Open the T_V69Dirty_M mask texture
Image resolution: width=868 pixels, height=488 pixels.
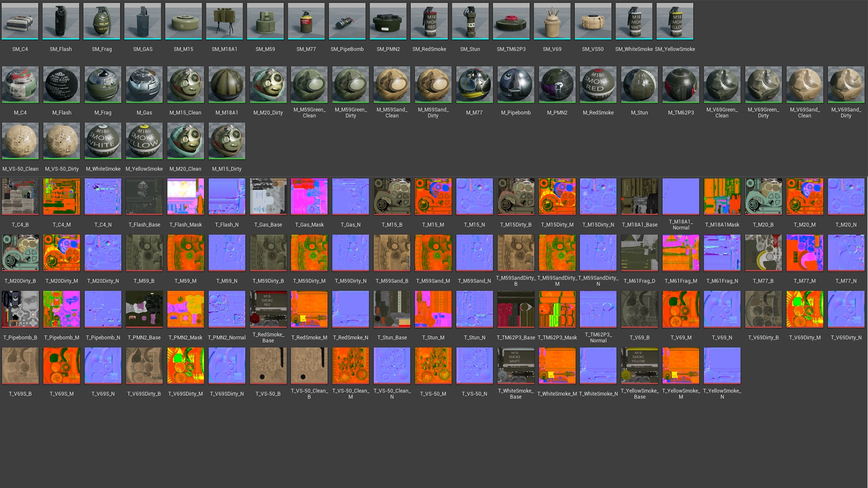coord(804,309)
